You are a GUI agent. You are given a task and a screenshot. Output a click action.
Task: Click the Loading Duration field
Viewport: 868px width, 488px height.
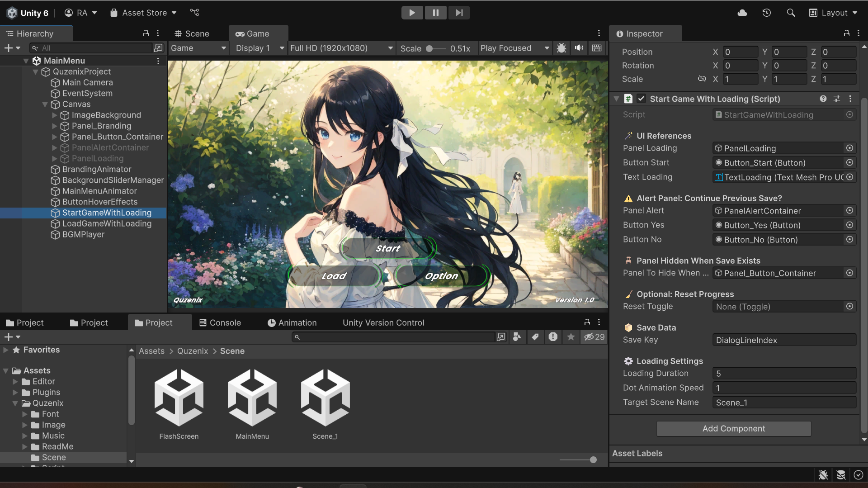pos(784,373)
